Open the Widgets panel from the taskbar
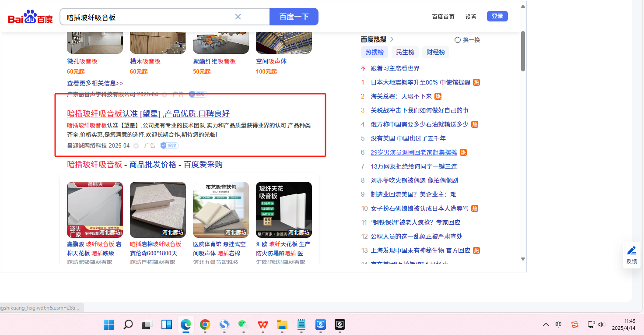This screenshot has width=644, height=335. (167, 324)
